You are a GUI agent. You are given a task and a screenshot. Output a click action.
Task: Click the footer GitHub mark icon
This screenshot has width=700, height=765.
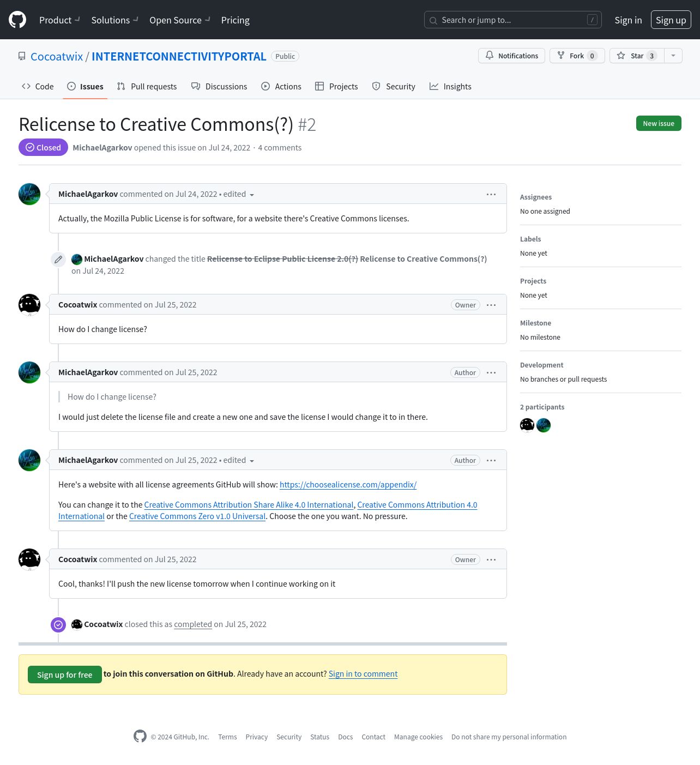(x=140, y=736)
